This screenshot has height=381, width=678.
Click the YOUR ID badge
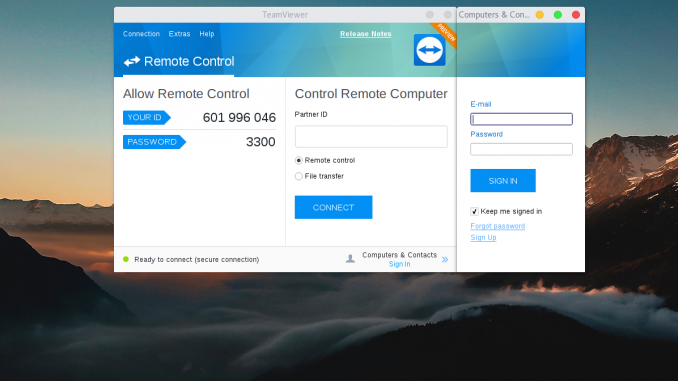(147, 117)
